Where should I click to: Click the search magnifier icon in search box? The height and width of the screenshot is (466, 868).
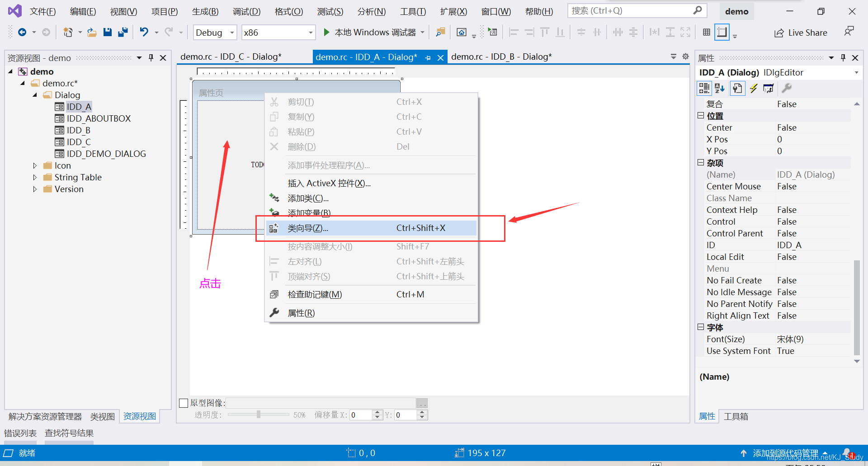click(x=698, y=10)
